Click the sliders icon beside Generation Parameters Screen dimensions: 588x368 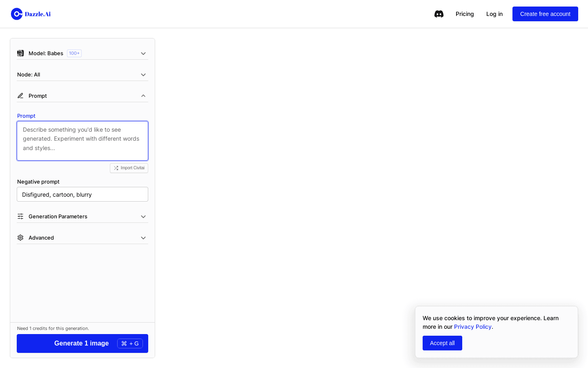pos(20,216)
